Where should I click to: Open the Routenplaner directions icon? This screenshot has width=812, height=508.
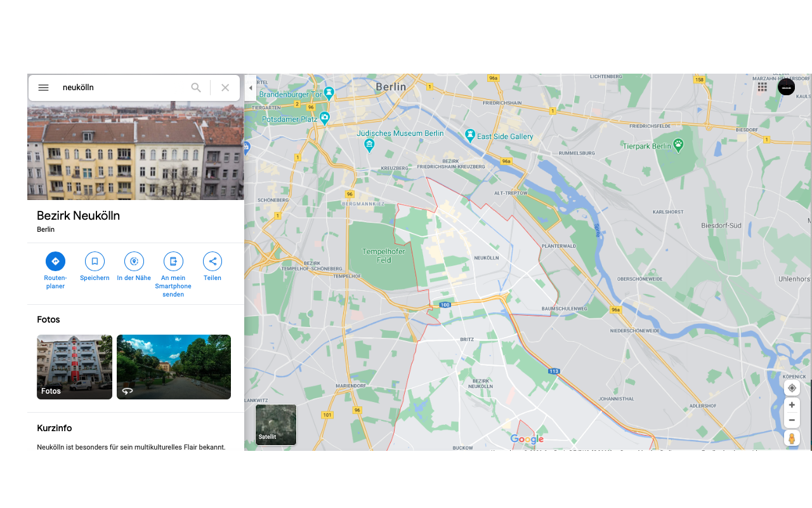(x=55, y=261)
